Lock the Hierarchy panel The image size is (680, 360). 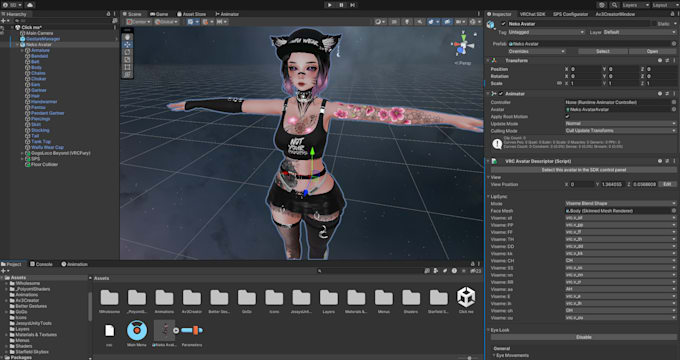(x=108, y=14)
